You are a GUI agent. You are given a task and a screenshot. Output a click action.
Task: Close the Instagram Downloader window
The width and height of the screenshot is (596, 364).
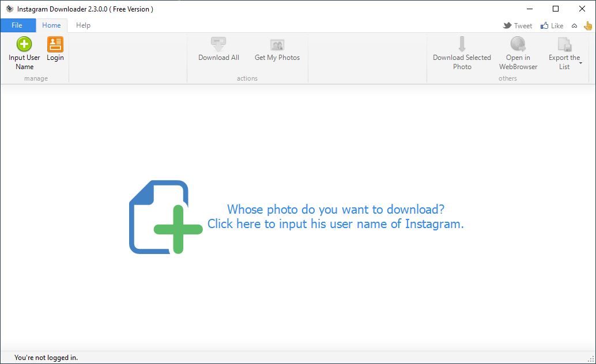click(x=582, y=9)
